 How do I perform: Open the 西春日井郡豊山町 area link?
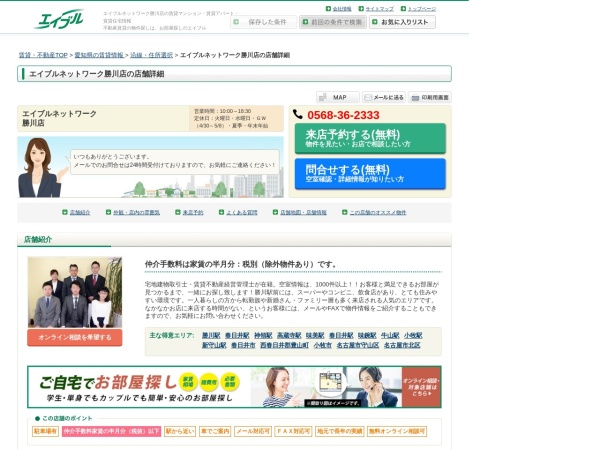click(x=285, y=345)
